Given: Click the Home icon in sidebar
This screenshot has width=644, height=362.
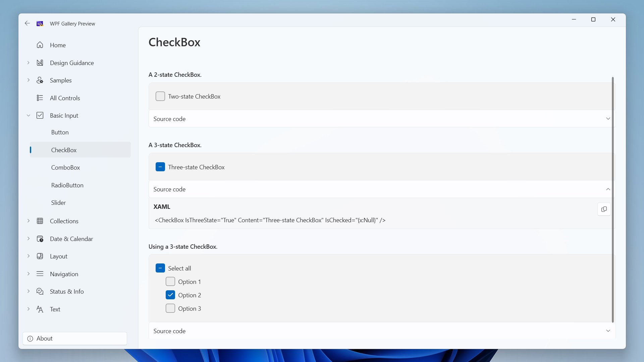Looking at the screenshot, I should coord(40,45).
